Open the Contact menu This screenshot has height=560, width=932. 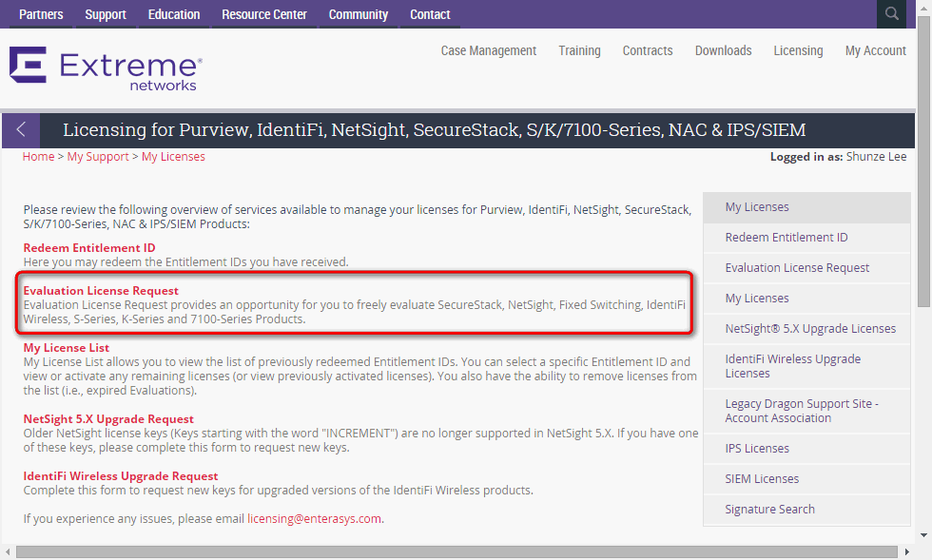pos(430,14)
